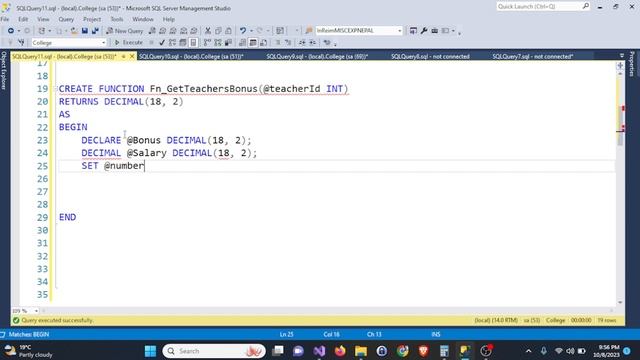Click the split editor handle above scrollbar
The image size is (640, 360).
[620, 65]
